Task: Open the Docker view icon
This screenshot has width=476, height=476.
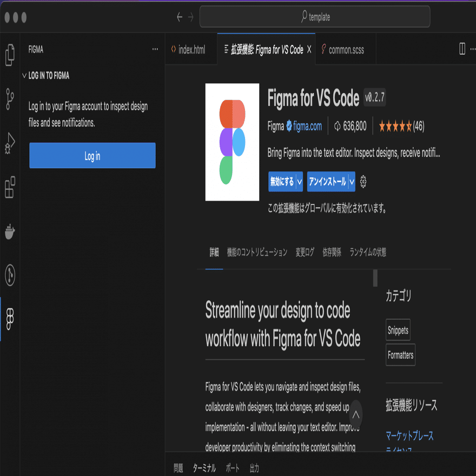Action: 10,232
